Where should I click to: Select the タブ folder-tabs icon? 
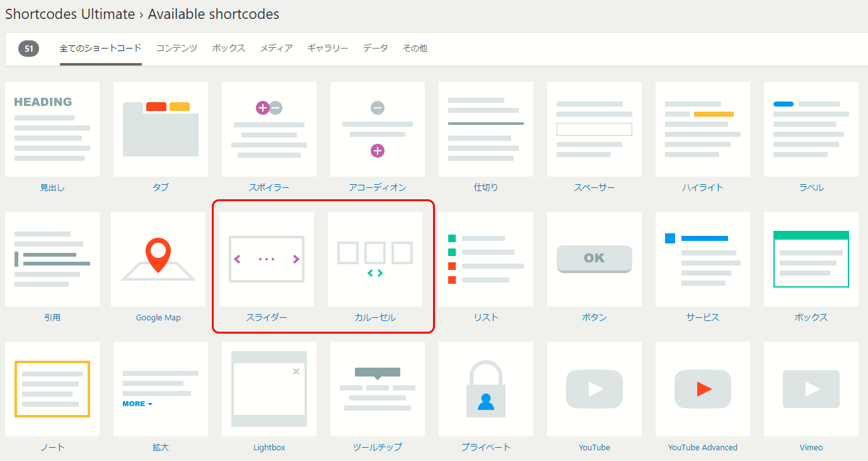pyautogui.click(x=161, y=129)
